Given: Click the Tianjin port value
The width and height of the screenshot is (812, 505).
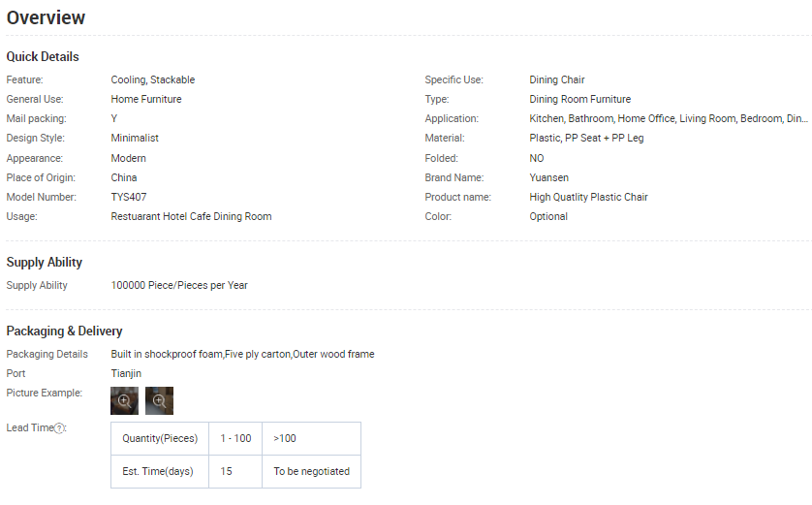Looking at the screenshot, I should (126, 373).
